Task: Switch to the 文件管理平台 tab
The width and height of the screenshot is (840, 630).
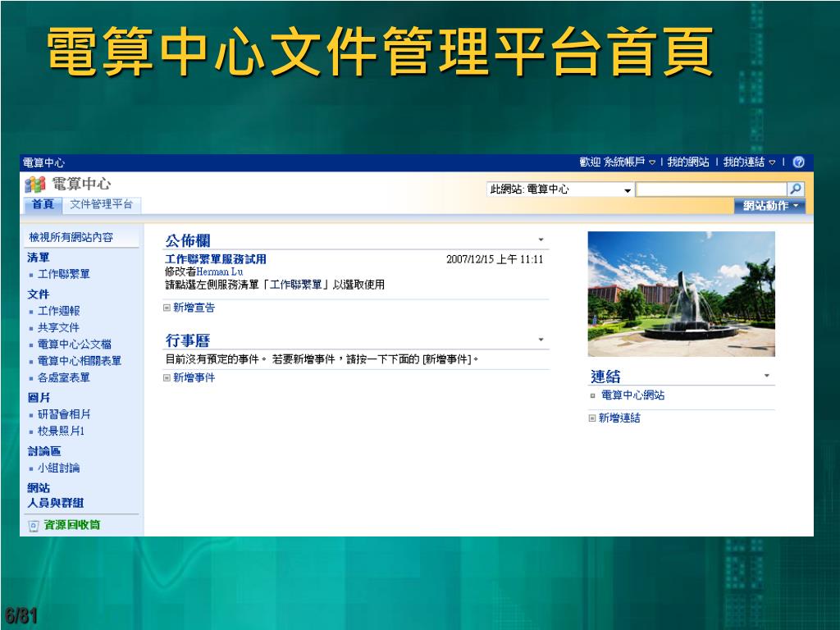Action: 101,204
